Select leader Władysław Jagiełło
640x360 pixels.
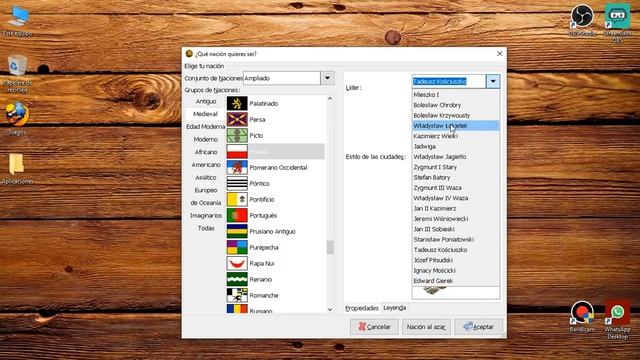(x=456, y=157)
